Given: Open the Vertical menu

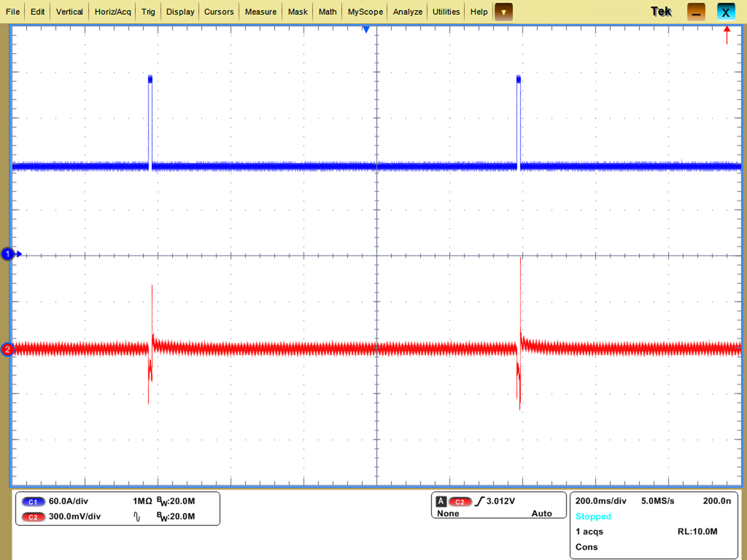Looking at the screenshot, I should tap(69, 12).
